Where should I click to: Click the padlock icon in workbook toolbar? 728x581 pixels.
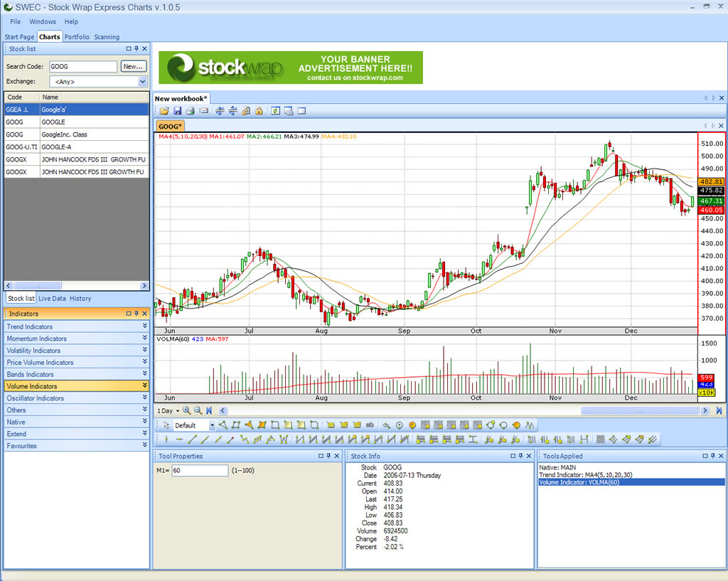click(259, 111)
